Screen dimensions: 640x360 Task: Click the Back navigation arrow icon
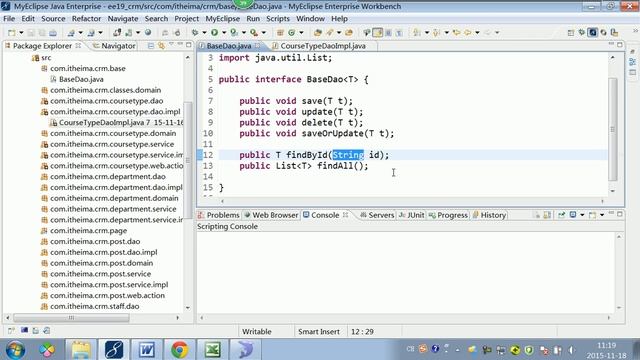click(x=467, y=33)
